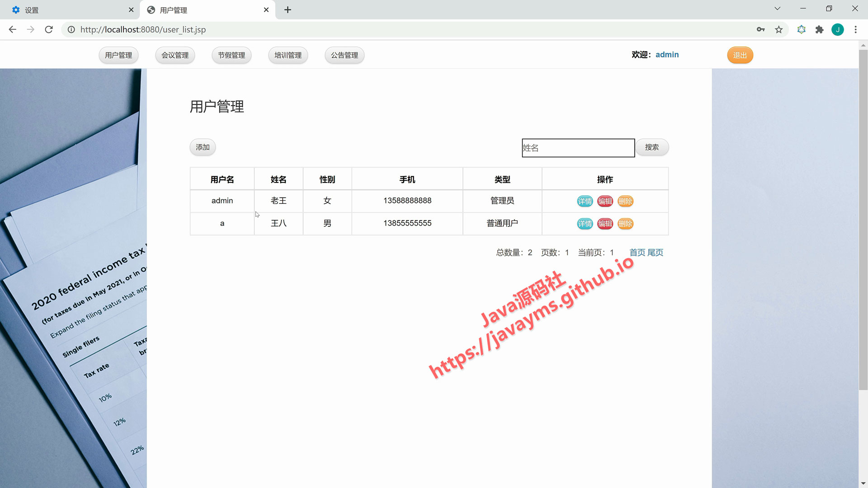Switch to the 设置 browser tab
The width and height of the screenshot is (868, 488).
(70, 9)
